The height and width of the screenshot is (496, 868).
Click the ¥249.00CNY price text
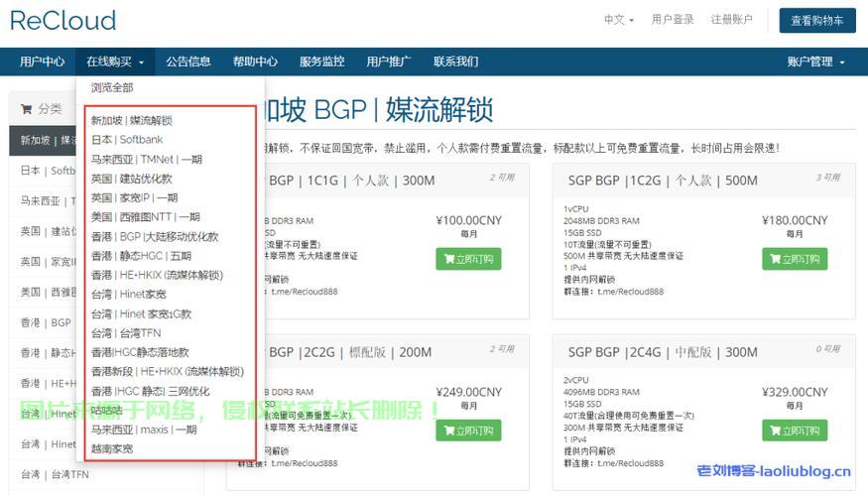[x=469, y=392]
